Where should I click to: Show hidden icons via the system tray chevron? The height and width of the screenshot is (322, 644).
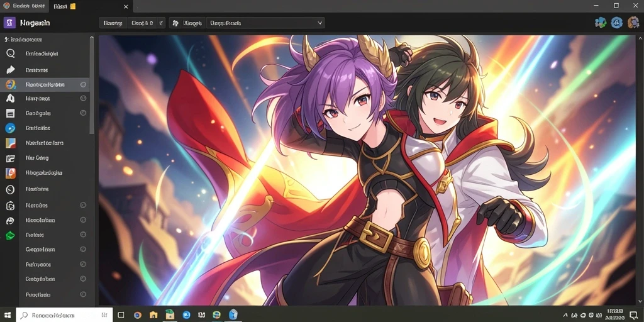point(565,315)
